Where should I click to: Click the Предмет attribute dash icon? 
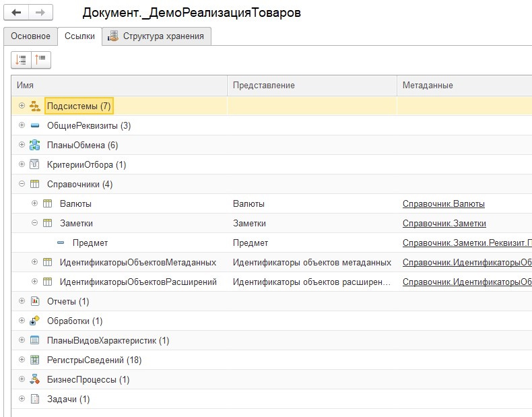61,243
